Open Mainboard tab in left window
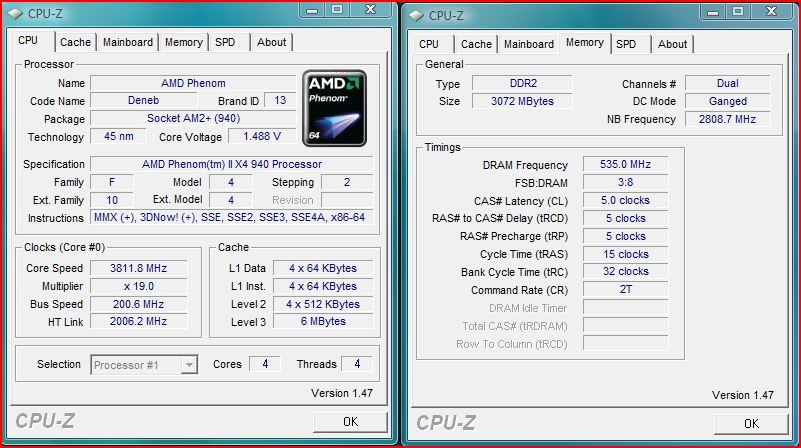Image resolution: width=801 pixels, height=448 pixels. [x=128, y=42]
